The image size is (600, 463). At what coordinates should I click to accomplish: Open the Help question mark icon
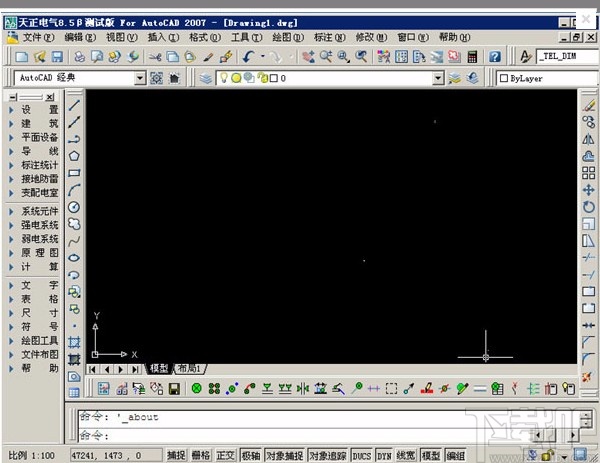(x=494, y=57)
